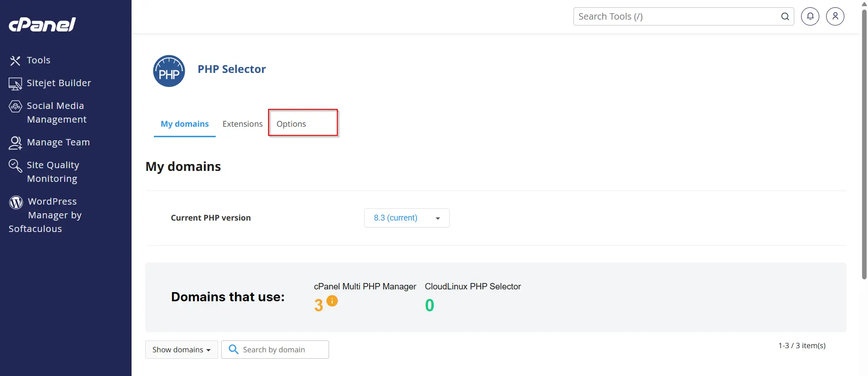Open Social Media Management link
Image resolution: width=868 pixels, height=376 pixels.
56,113
